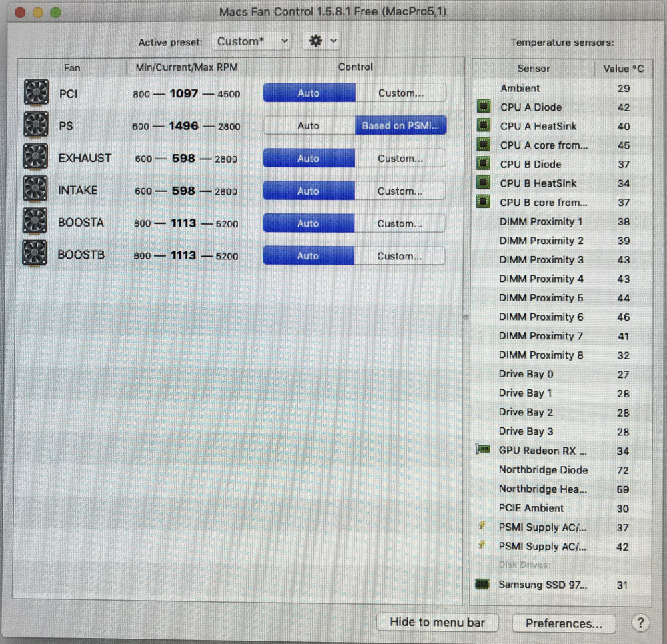
Task: Click the BOOSTA fan icon
Action: coord(35,221)
